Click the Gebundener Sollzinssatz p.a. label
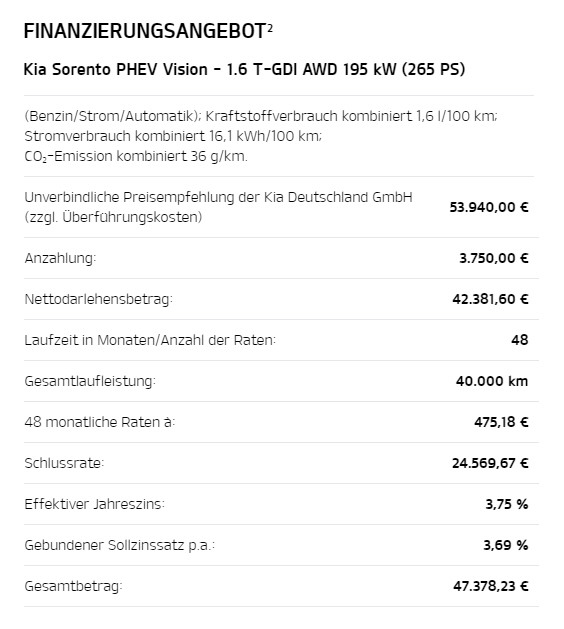Viewport: 564px width, 629px height. [120, 546]
